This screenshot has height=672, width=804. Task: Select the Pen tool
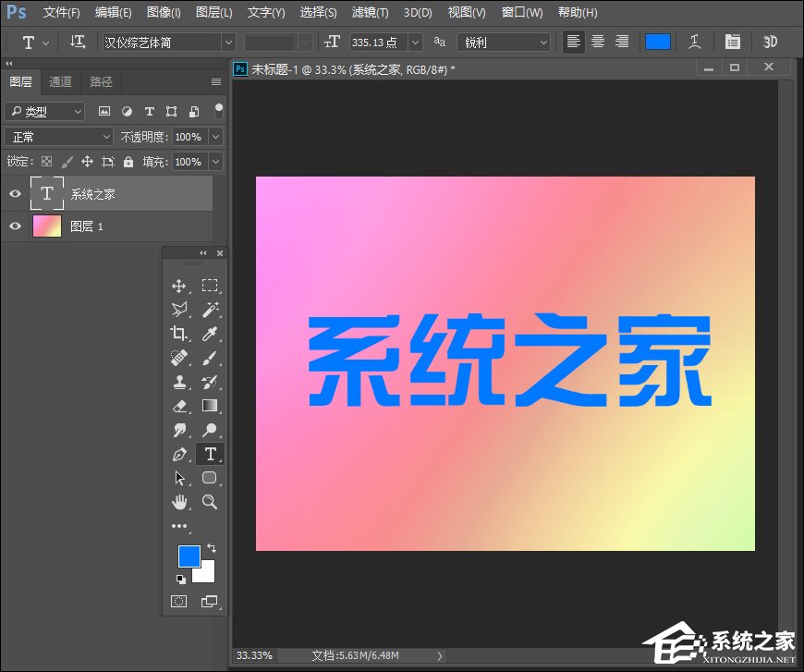click(179, 454)
